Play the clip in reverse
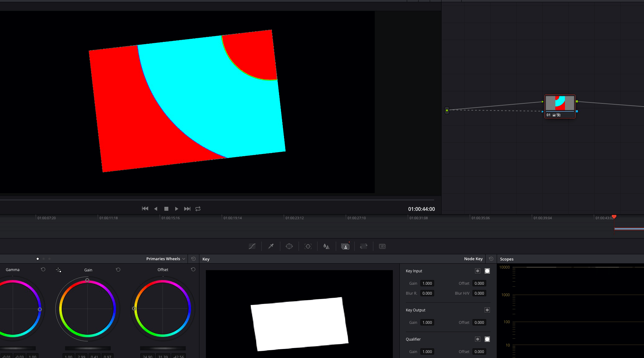The image size is (644, 358). tap(156, 209)
